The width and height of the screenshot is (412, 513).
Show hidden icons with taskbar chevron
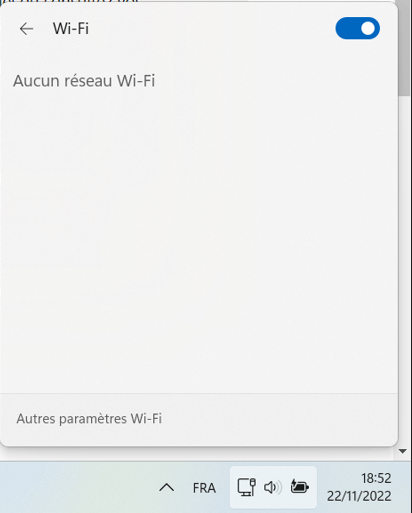pos(166,488)
